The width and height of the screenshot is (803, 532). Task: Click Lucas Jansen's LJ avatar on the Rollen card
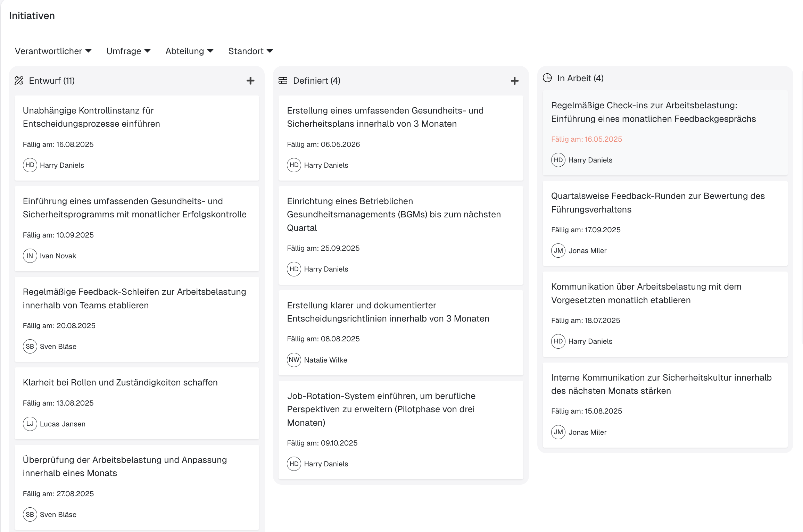(x=30, y=424)
